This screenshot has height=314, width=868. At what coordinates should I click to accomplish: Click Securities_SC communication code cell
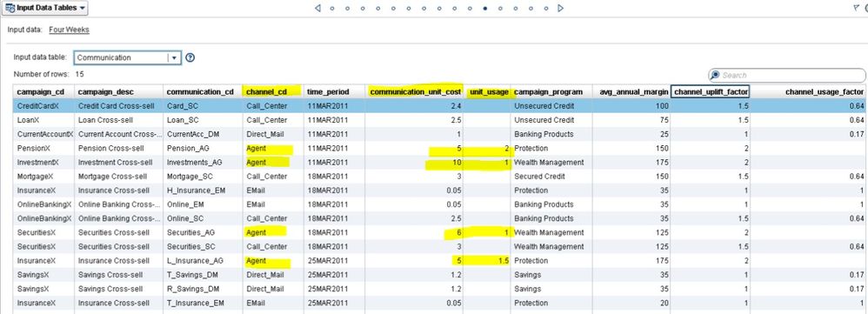point(203,246)
